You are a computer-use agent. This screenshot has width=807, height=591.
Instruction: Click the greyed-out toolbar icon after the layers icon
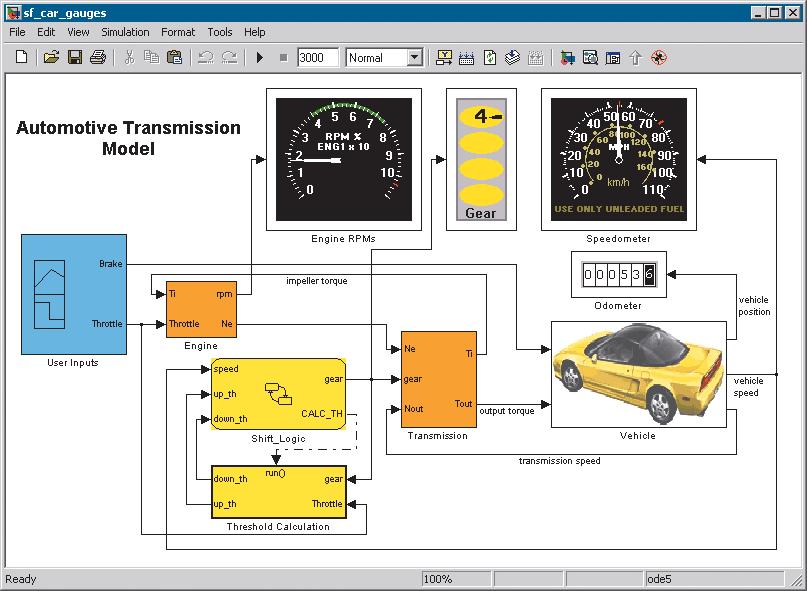536,58
